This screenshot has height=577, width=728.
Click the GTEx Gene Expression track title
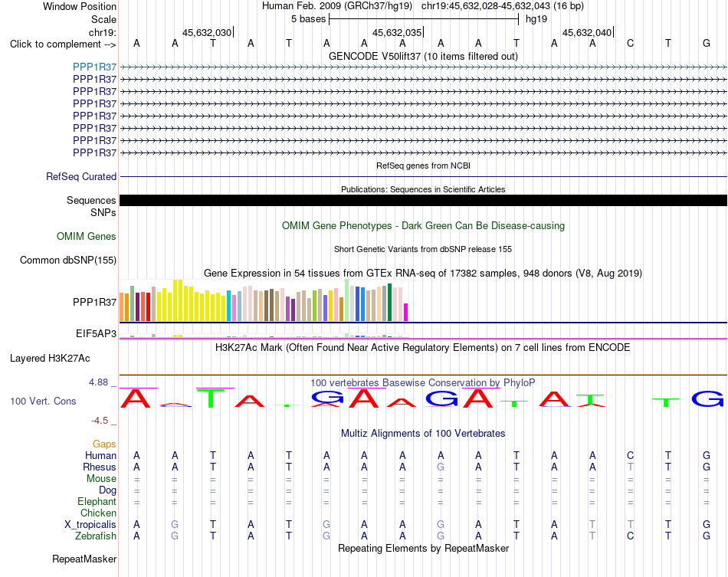tap(423, 273)
